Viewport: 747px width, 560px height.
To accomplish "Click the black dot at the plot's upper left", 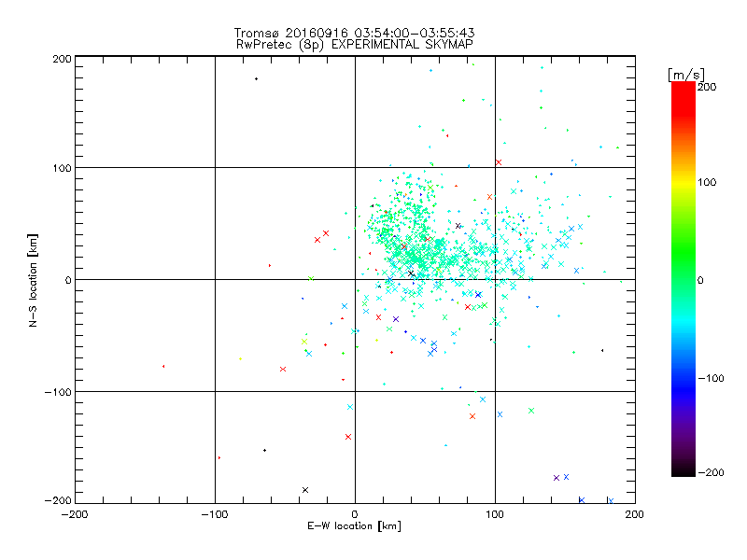I will [x=256, y=79].
